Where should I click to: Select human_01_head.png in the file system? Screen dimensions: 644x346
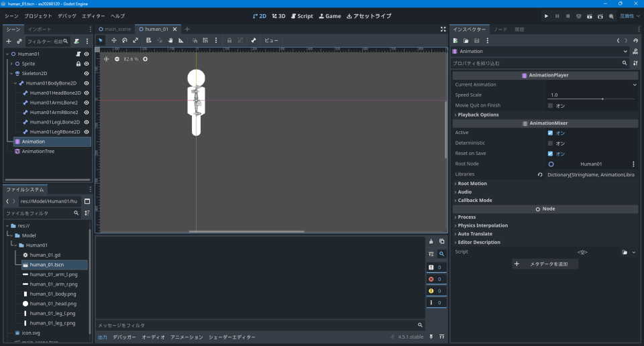coord(53,303)
